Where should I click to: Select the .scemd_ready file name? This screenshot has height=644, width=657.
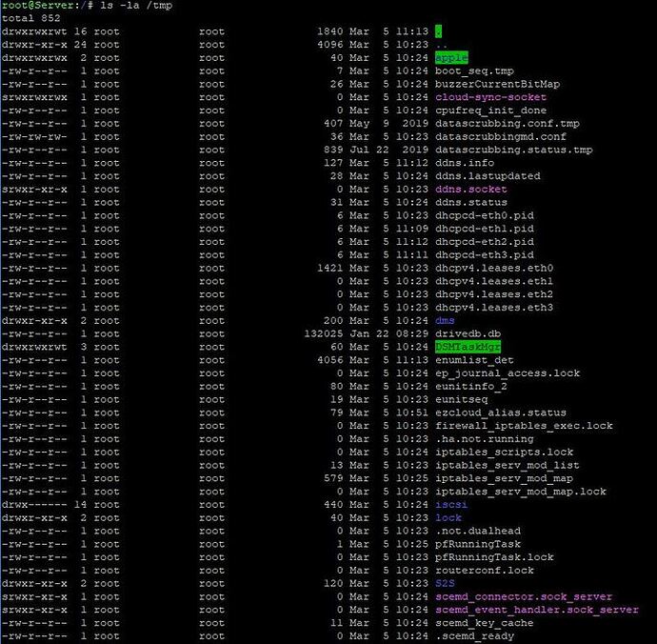pyautogui.click(x=474, y=636)
